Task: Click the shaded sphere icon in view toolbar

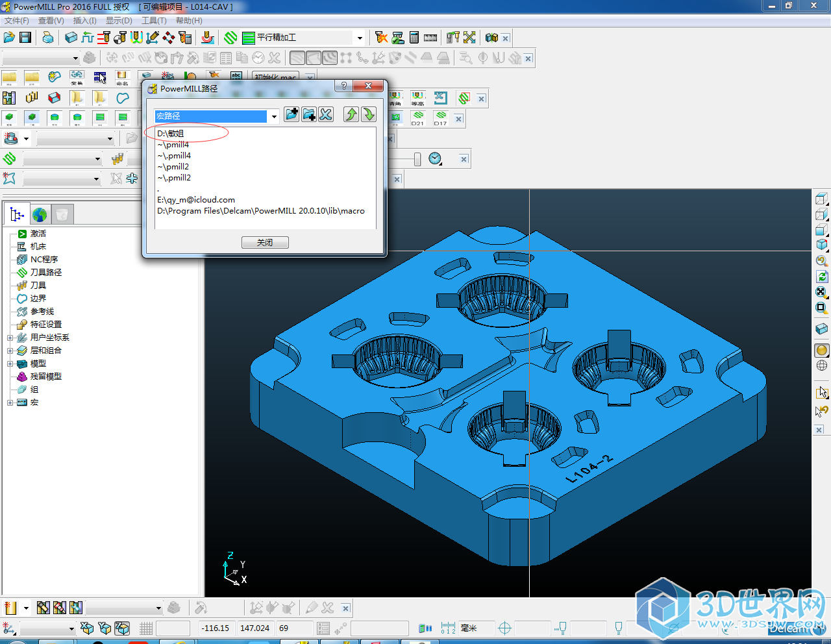Action: 822,350
